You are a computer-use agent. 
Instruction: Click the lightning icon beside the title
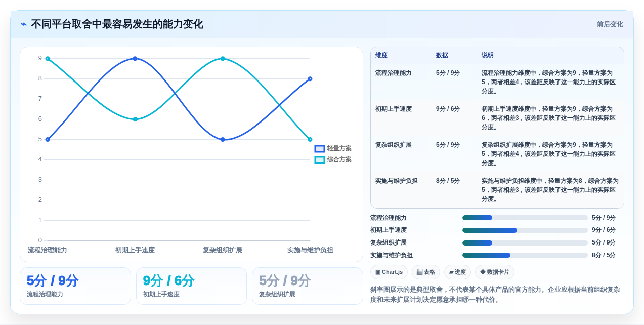click(x=24, y=24)
